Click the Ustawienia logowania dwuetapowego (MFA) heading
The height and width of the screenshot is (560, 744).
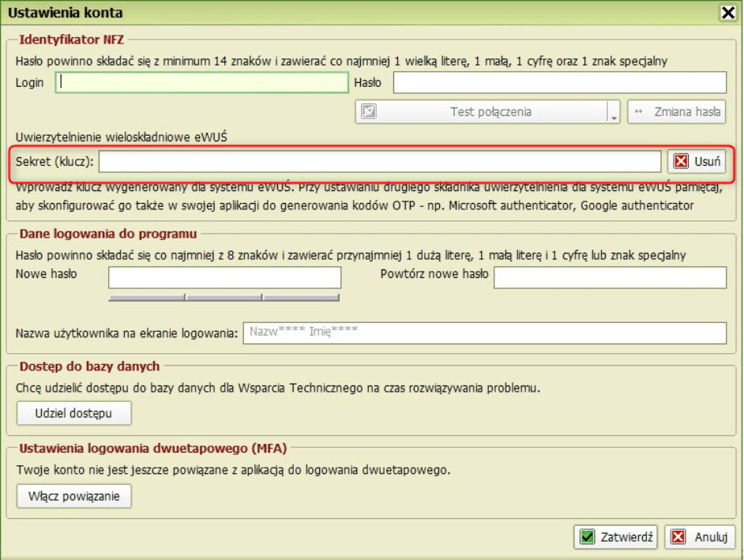click(152, 449)
